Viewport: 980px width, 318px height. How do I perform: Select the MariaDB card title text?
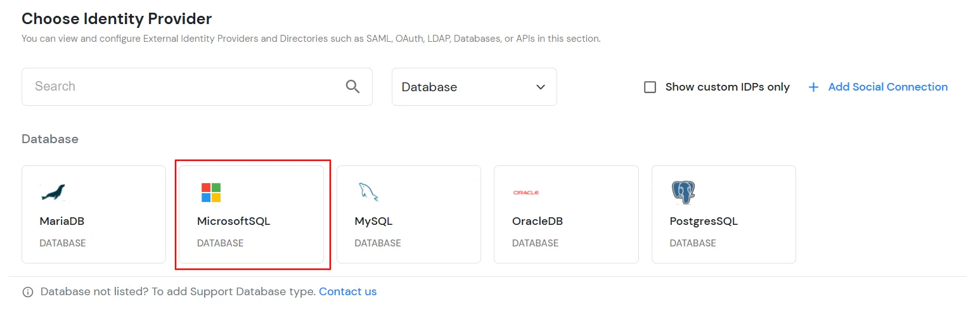(62, 221)
